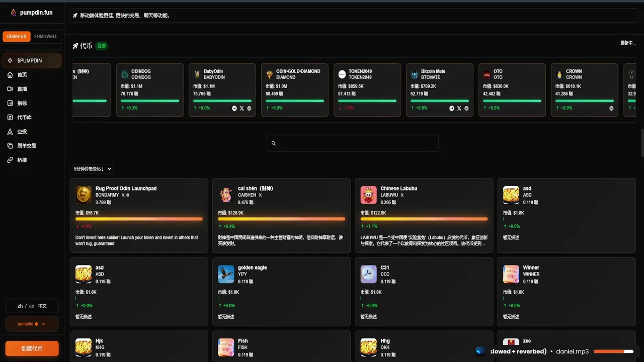The width and height of the screenshot is (644, 362).
Task: Click ODIN•GOLD•DIAMOND token logo
Action: pos(270,74)
